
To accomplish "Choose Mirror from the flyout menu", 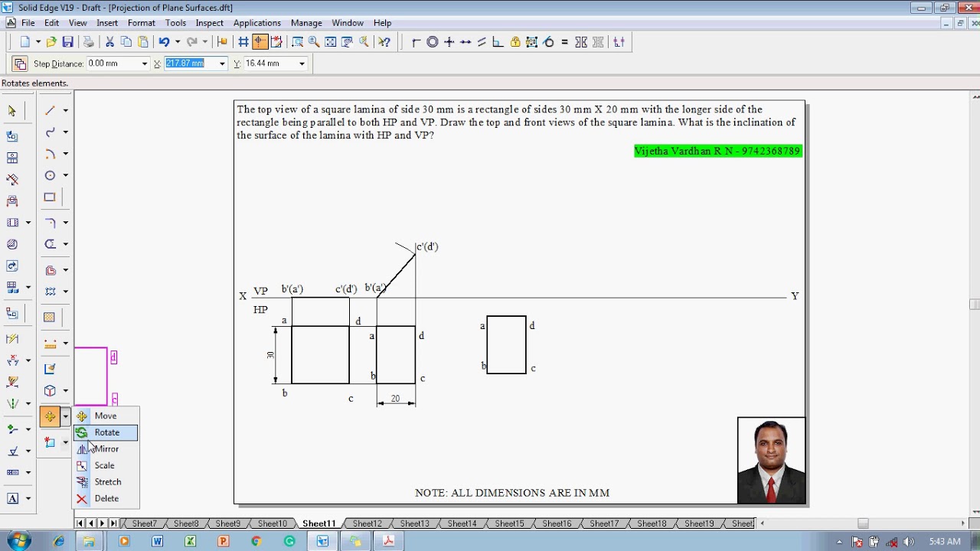I will tap(106, 449).
